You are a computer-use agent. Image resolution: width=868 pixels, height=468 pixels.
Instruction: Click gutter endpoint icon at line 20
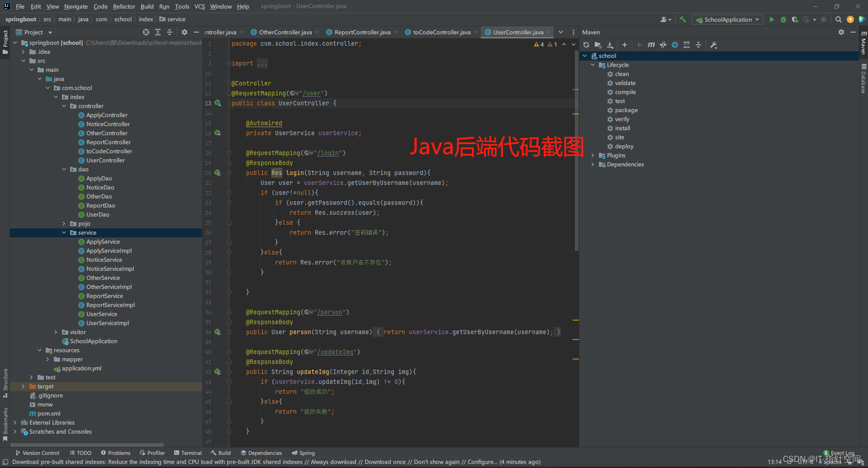(x=218, y=173)
